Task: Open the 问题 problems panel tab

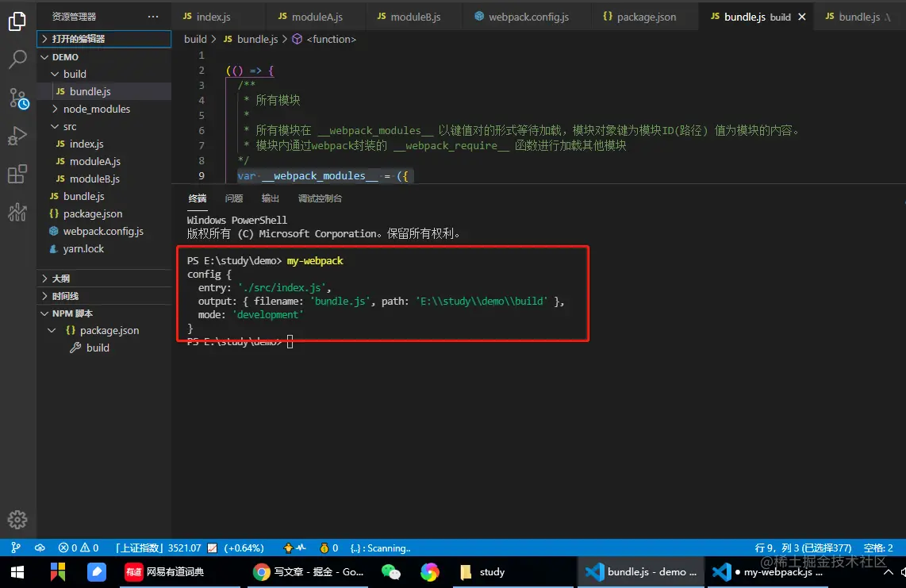Action: tap(234, 198)
